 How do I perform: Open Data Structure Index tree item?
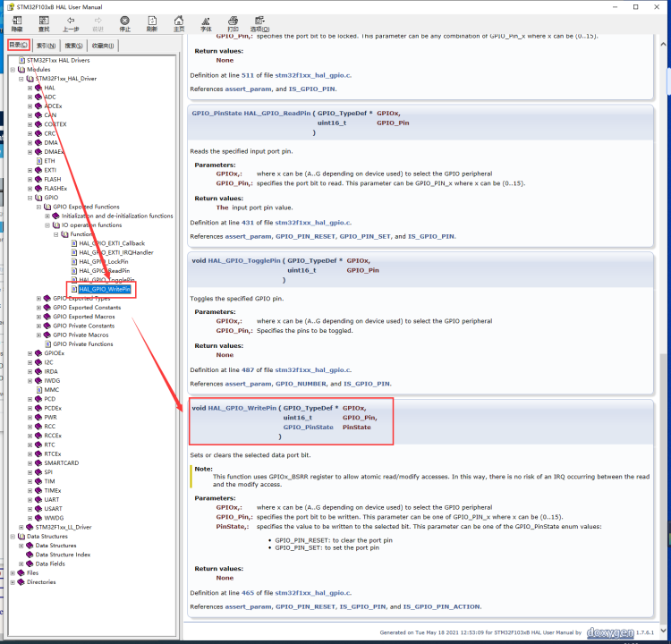click(x=63, y=555)
